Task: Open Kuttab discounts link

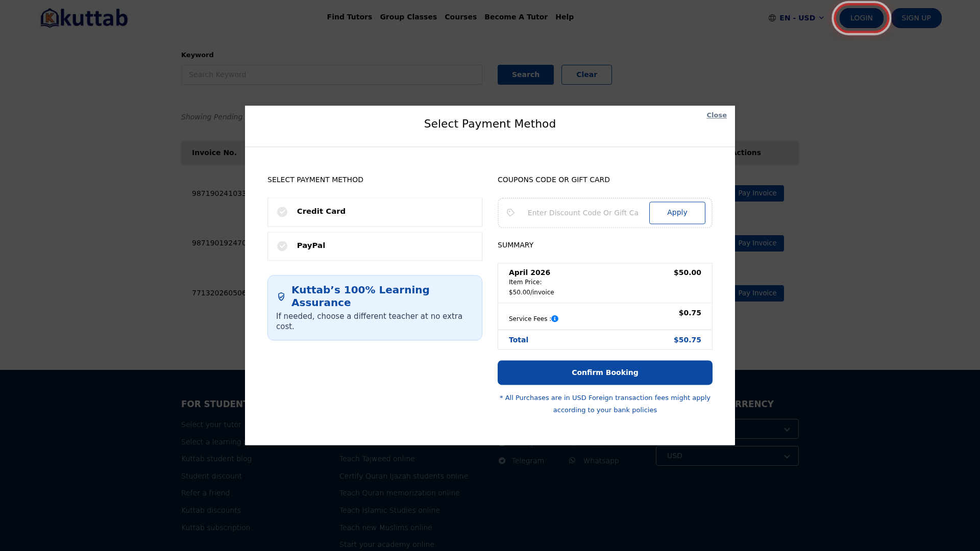Action: (x=211, y=510)
